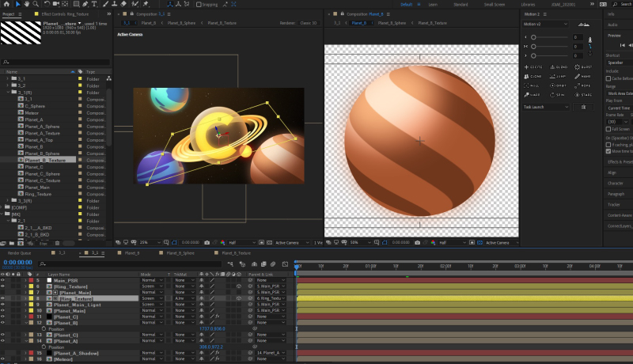Click the Blend button in Motion 2
The image size is (633, 364).
559,67
